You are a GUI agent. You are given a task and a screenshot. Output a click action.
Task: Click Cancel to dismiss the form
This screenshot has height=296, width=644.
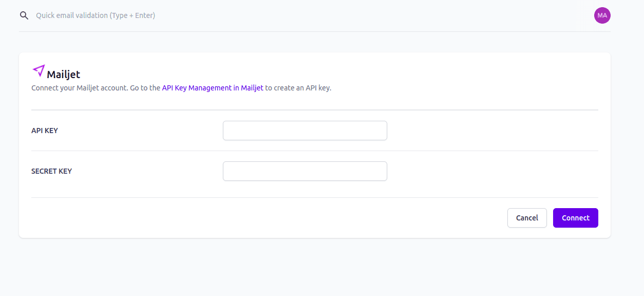(x=527, y=217)
